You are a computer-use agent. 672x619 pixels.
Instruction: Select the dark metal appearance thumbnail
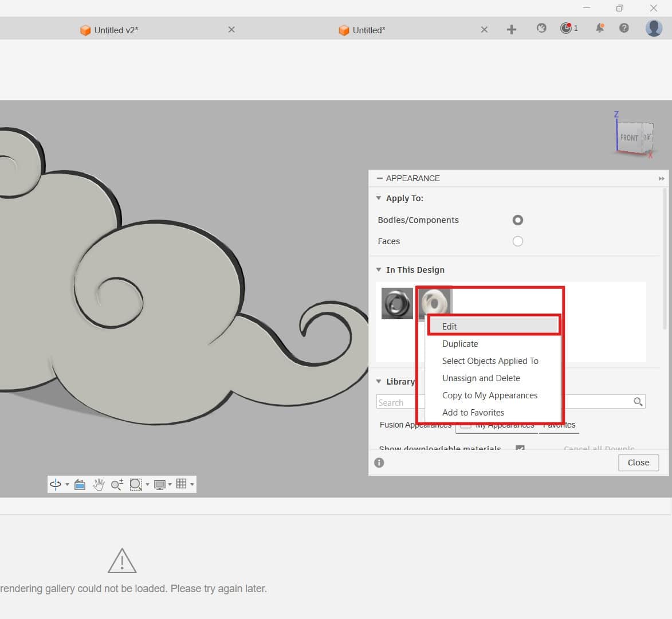397,304
